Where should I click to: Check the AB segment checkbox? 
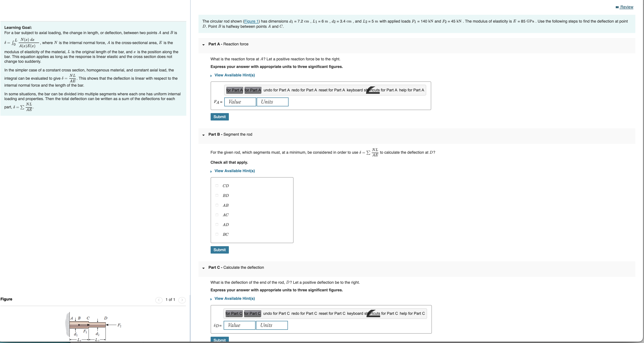pos(217,205)
